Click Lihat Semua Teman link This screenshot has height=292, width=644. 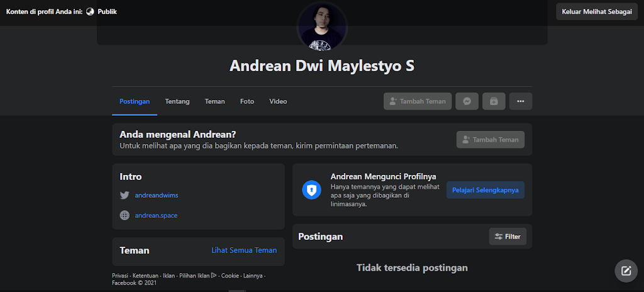click(x=244, y=250)
